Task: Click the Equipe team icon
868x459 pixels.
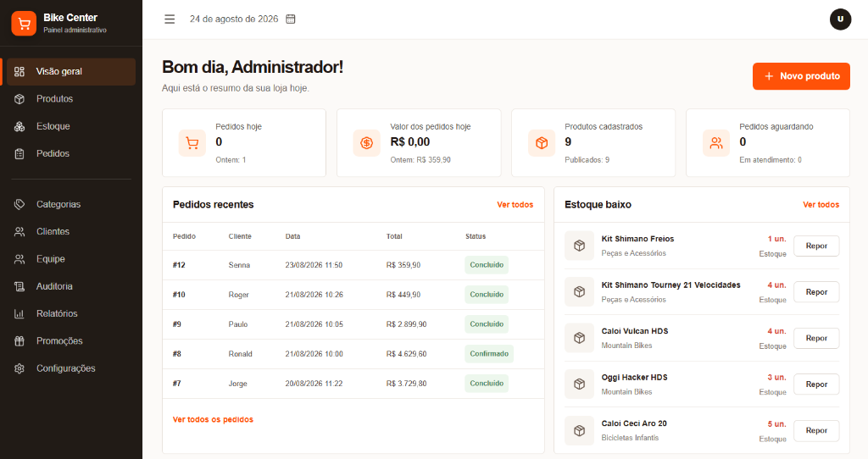Action: click(x=19, y=259)
